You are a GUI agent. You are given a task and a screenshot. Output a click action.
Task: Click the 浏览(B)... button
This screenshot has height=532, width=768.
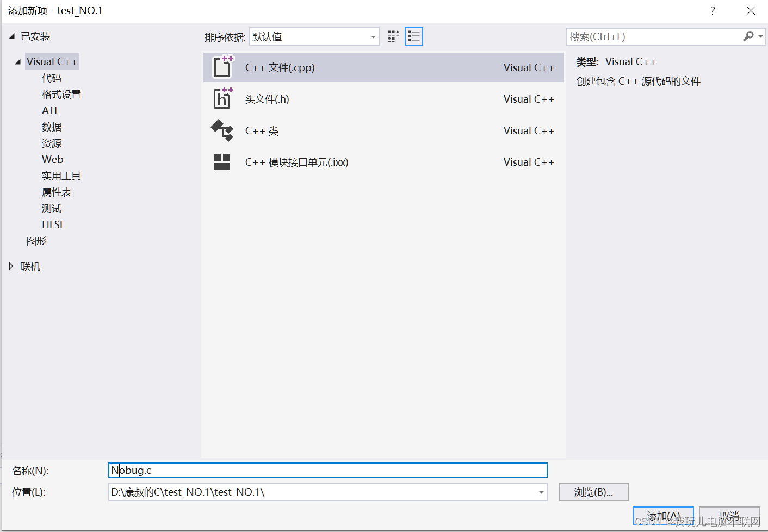click(594, 492)
